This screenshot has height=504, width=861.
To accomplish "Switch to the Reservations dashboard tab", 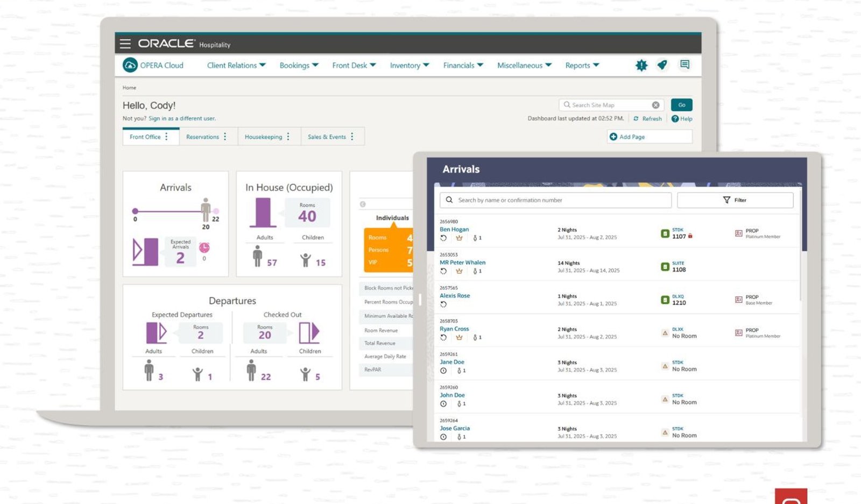I will (x=202, y=137).
